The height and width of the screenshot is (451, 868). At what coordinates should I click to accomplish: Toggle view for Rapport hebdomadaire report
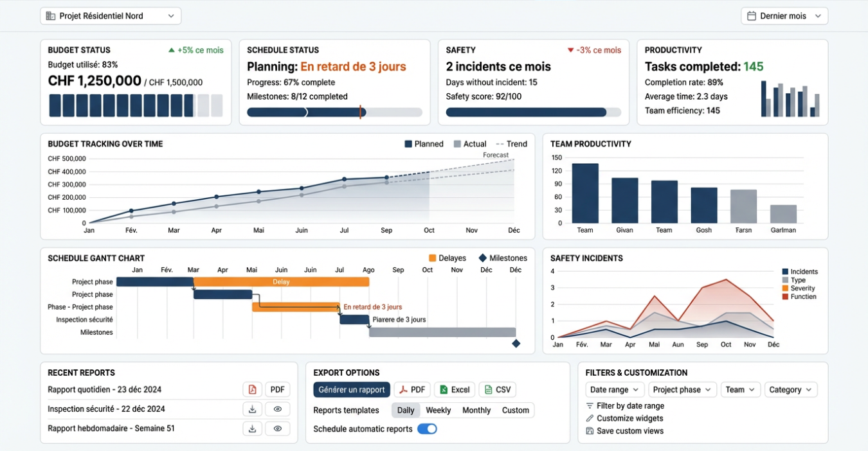pos(277,429)
